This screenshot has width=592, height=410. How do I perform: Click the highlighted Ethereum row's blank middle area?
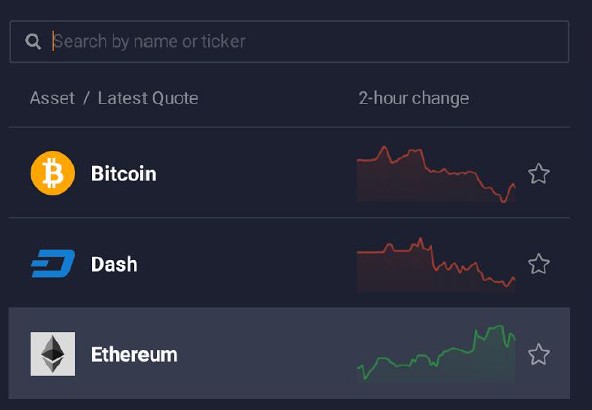264,354
